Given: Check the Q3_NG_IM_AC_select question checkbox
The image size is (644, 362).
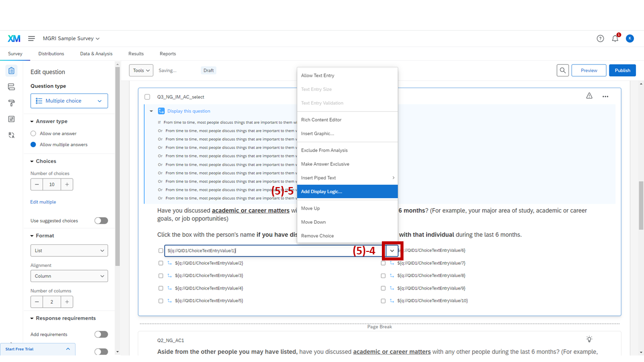Looking at the screenshot, I should 147,97.
